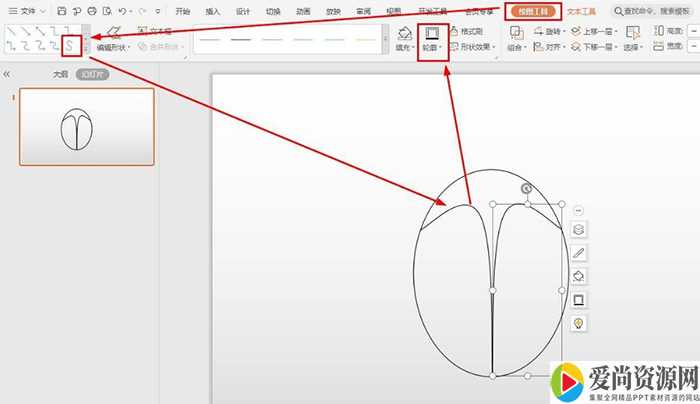Click the Fill (填充) paint bucket icon
The width and height of the screenshot is (700, 404).
point(404,34)
